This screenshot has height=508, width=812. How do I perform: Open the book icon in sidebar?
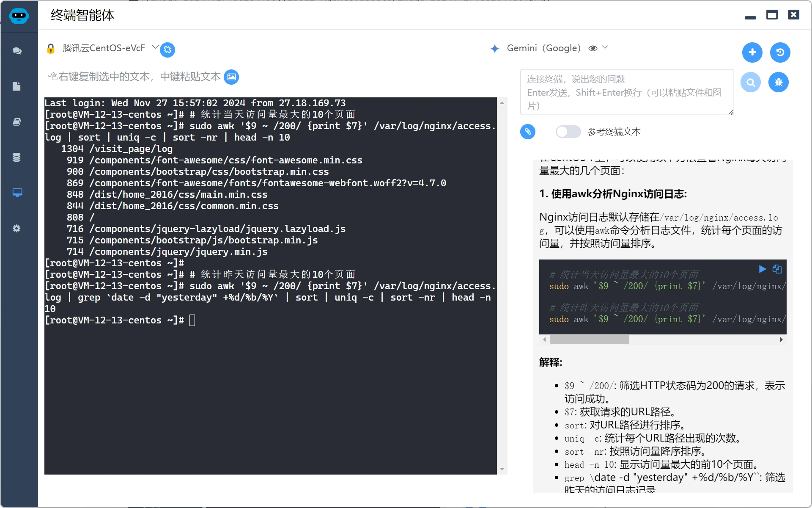coord(16,122)
